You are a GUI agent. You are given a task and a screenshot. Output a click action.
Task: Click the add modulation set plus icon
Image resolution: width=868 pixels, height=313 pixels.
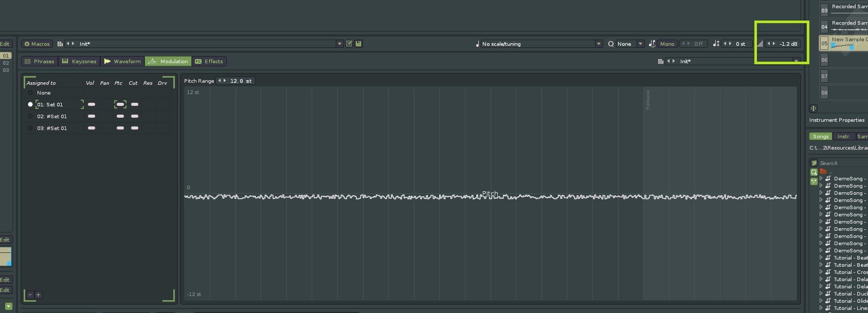click(38, 295)
